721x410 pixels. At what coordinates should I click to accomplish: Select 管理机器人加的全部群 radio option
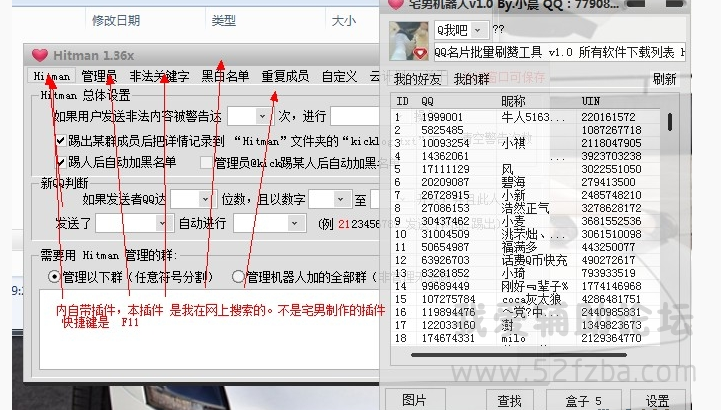pyautogui.click(x=238, y=276)
